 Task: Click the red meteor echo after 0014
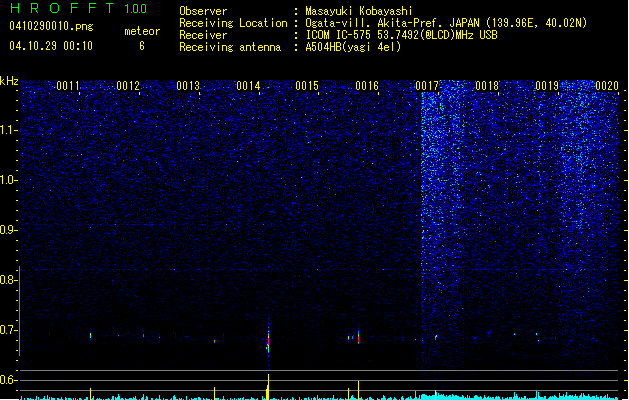[x=268, y=341]
